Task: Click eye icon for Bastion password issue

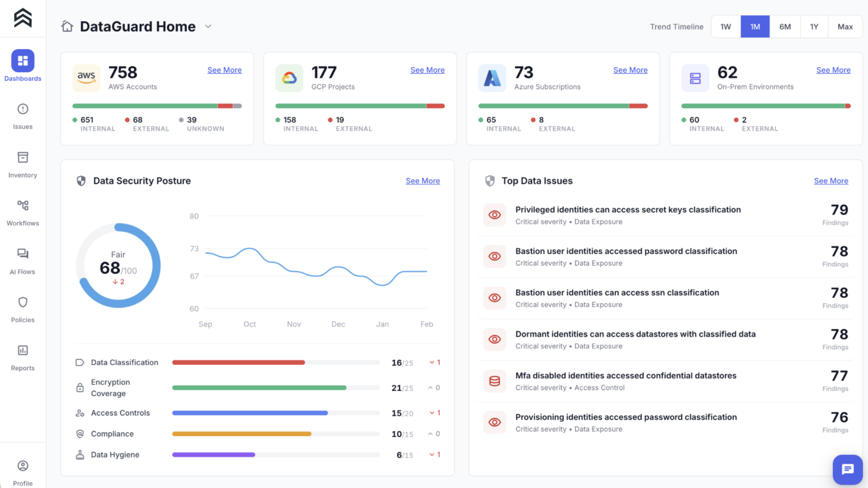Action: tap(495, 256)
